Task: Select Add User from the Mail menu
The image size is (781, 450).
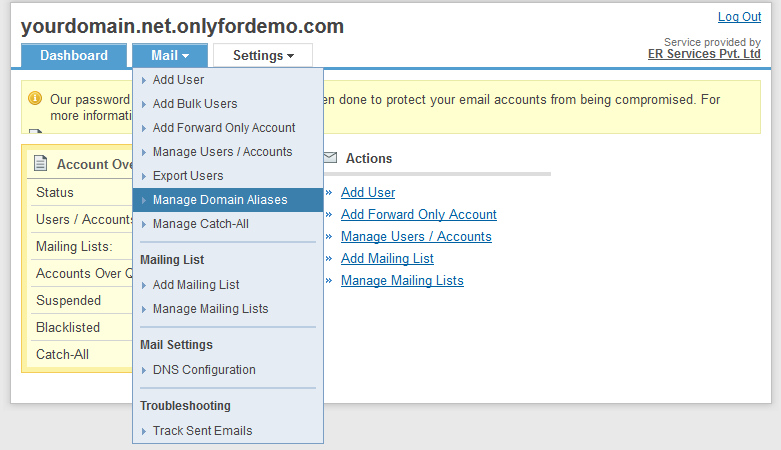Action: click(178, 80)
